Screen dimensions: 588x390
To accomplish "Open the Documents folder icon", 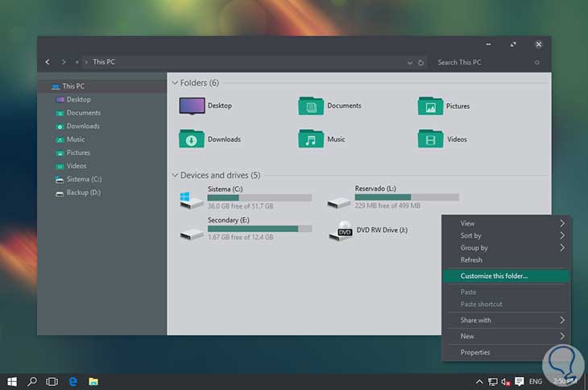I will 311,106.
